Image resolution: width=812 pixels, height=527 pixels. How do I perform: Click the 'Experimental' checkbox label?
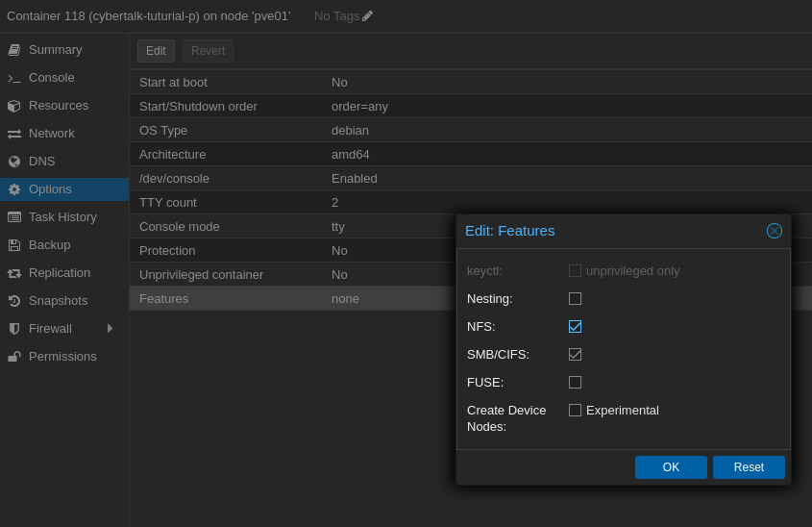click(623, 411)
